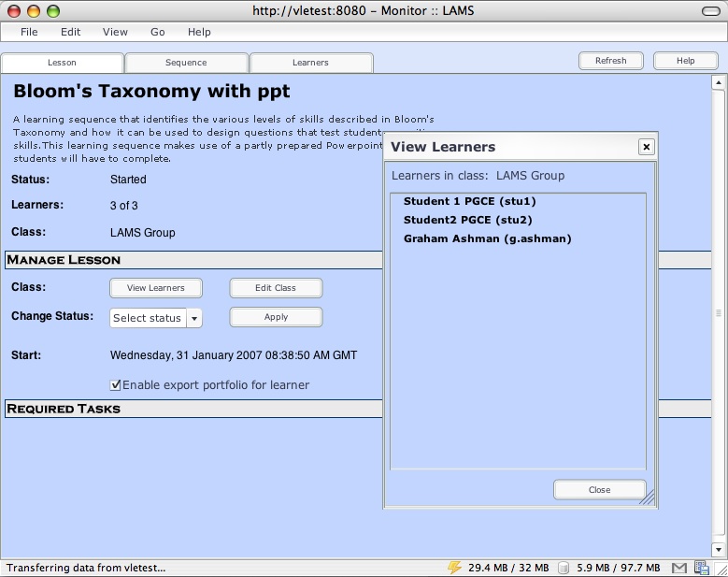Expand the Select status dropdown
Screen dimensions: 728x577
point(194,318)
